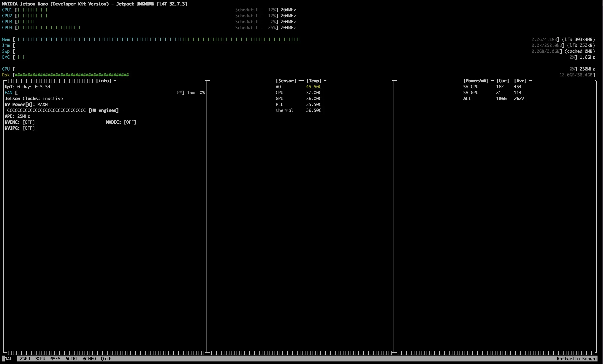Click the CPU sensor temperature 37.00C
Image resolution: width=603 pixels, height=364 pixels.
click(314, 93)
